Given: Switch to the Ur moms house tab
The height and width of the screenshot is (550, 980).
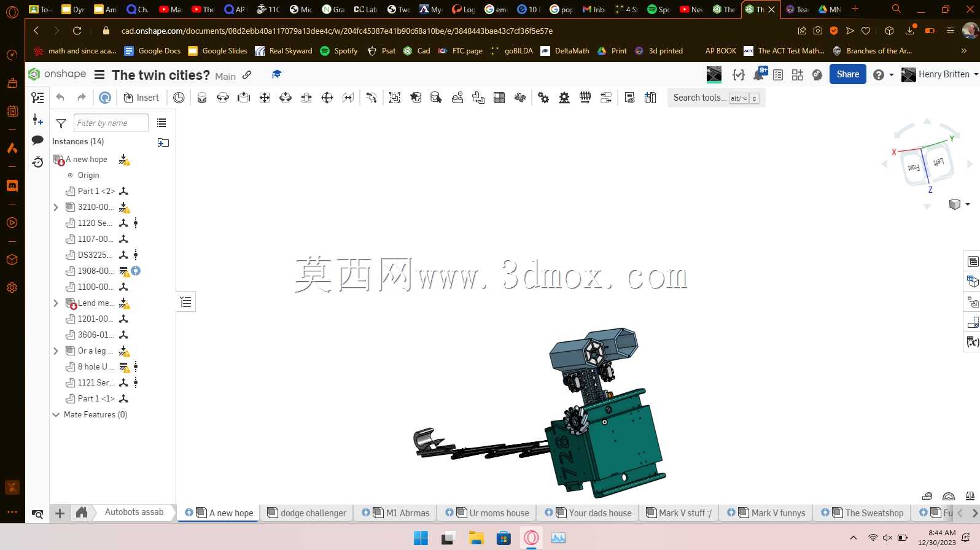Looking at the screenshot, I should tap(487, 513).
